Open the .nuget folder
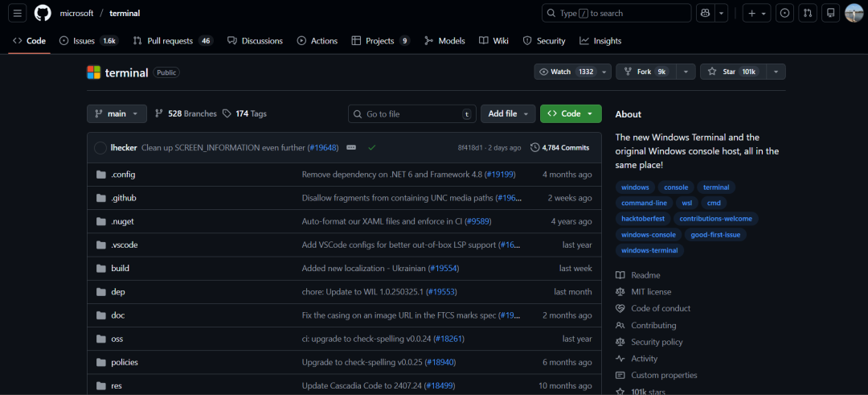This screenshot has height=395, width=868. click(x=122, y=221)
